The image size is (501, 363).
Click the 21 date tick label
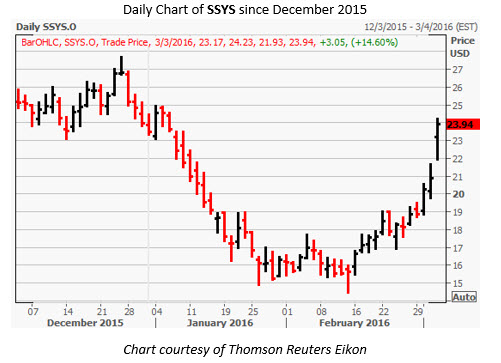(x=102, y=312)
